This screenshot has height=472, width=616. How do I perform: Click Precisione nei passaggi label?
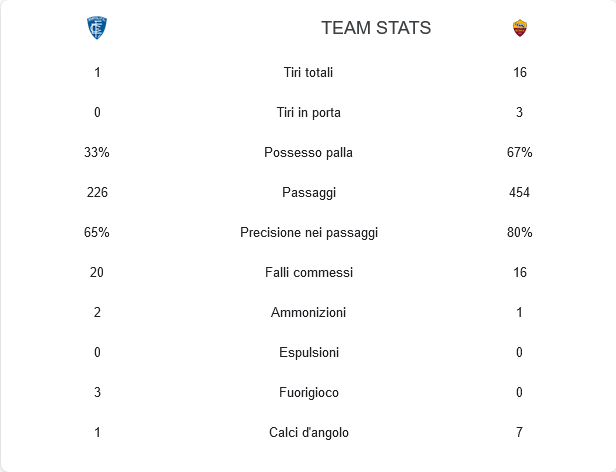[309, 233]
